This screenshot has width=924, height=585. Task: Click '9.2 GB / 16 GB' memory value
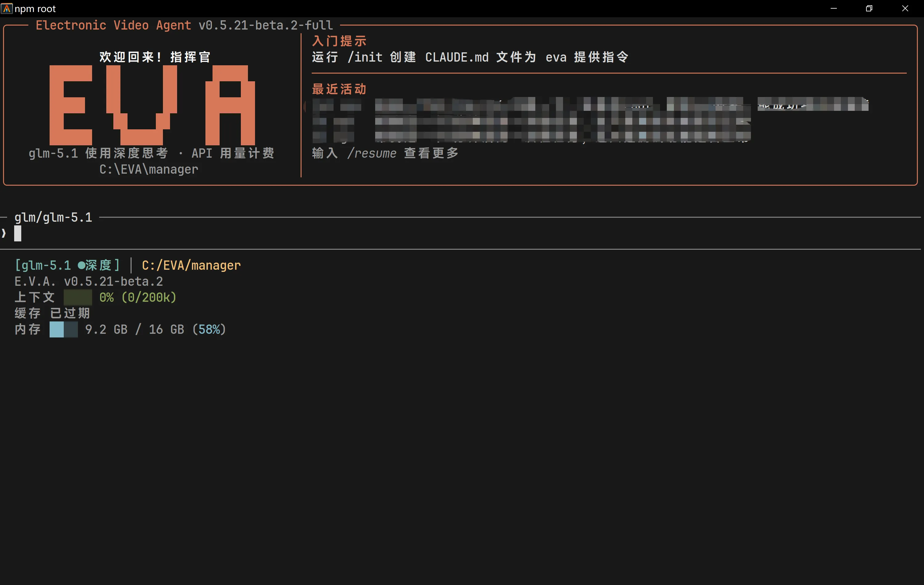coord(135,329)
